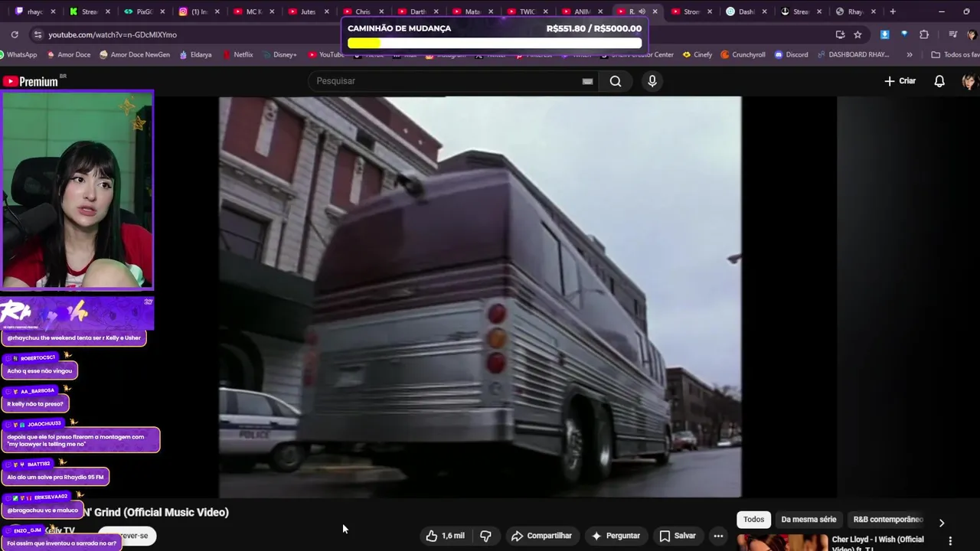The height and width of the screenshot is (551, 980).
Task: Open the Discord bookmark
Action: pyautogui.click(x=791, y=55)
